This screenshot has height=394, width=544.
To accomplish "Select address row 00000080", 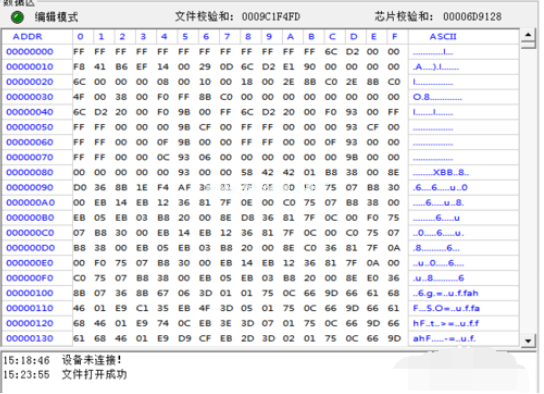I will click(30, 172).
